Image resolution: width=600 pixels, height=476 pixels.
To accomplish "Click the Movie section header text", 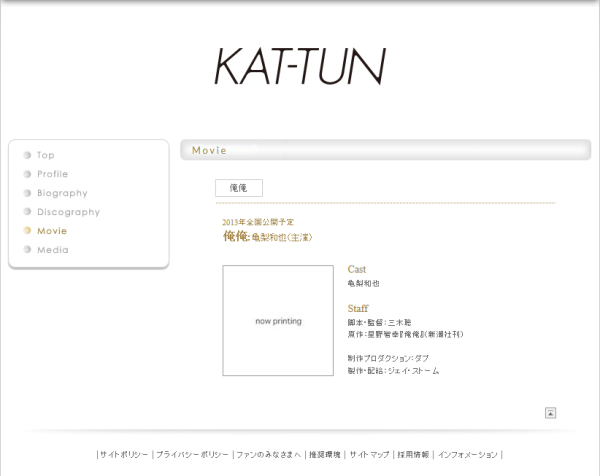I will pos(209,150).
